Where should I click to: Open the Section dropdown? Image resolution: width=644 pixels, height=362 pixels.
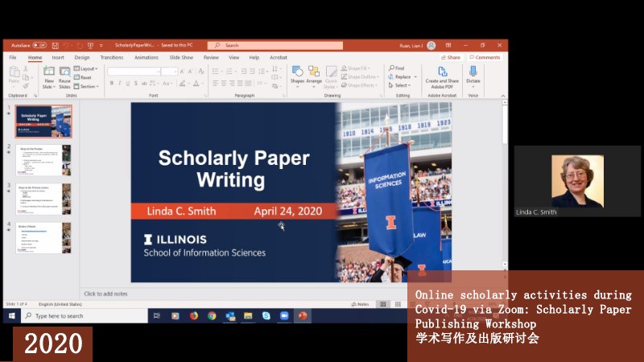pos(86,86)
